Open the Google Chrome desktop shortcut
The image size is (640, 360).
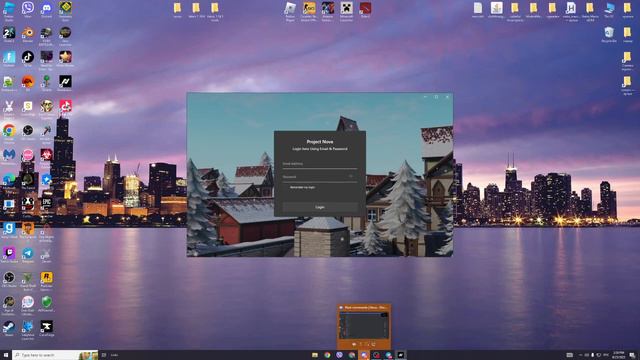(9, 132)
